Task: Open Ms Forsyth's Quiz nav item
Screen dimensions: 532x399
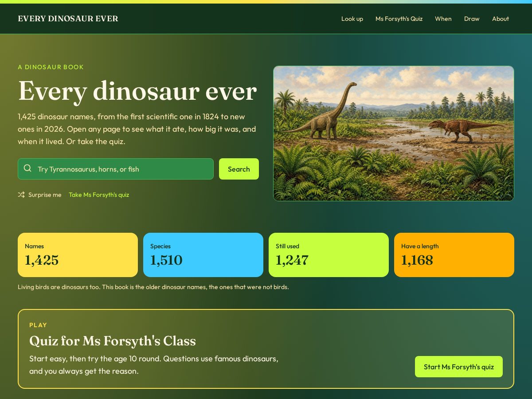Action: (399, 19)
